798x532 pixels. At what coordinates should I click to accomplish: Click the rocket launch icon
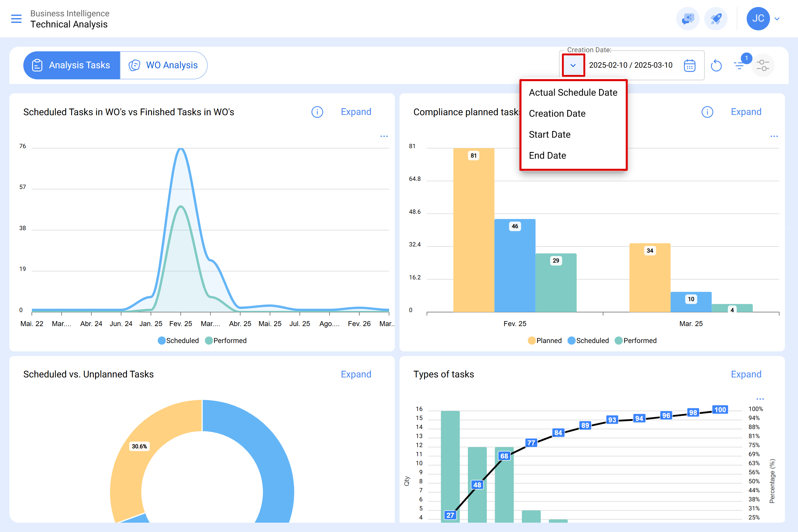(x=716, y=19)
